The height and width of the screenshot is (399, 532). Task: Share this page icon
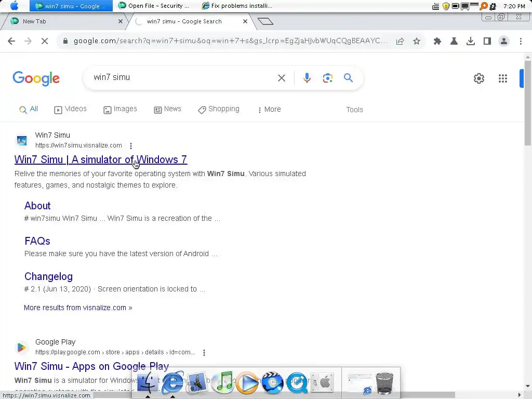(x=400, y=41)
